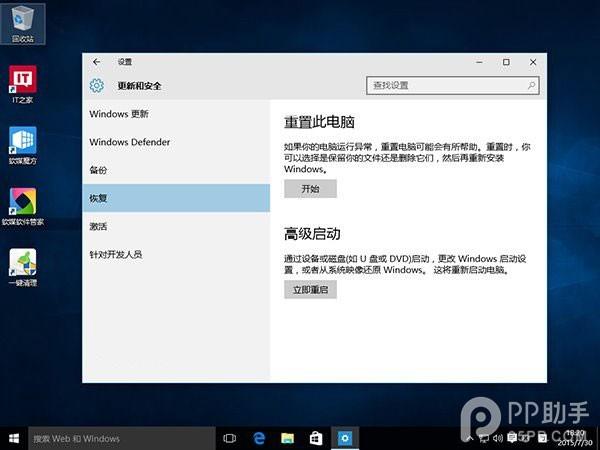Launch the 软媒魔方 desktop shortcut

(23, 145)
